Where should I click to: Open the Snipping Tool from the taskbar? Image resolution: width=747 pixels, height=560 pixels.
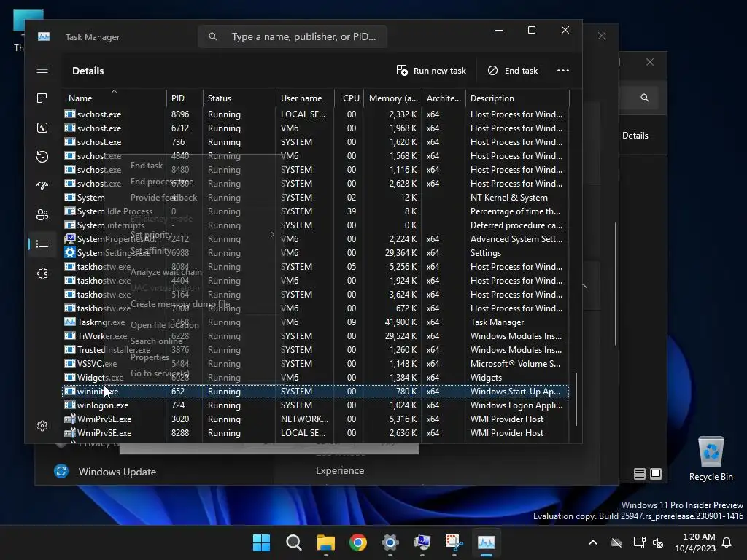[454, 542]
